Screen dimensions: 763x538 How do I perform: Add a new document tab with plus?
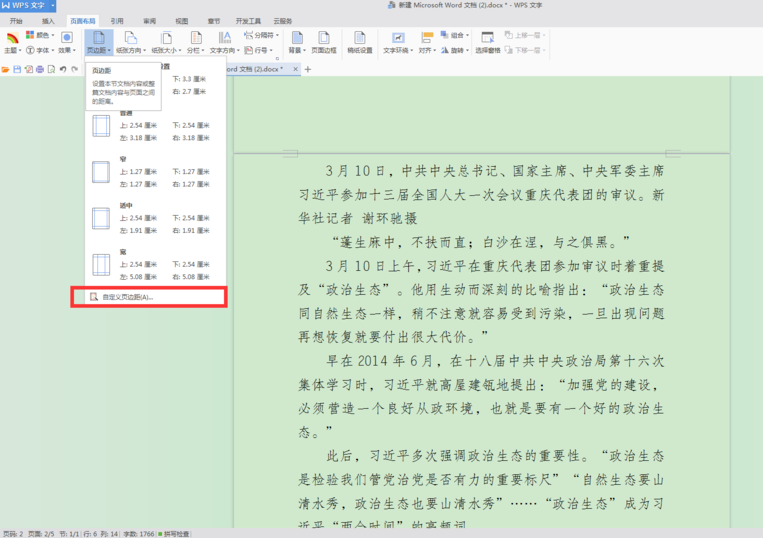[308, 69]
